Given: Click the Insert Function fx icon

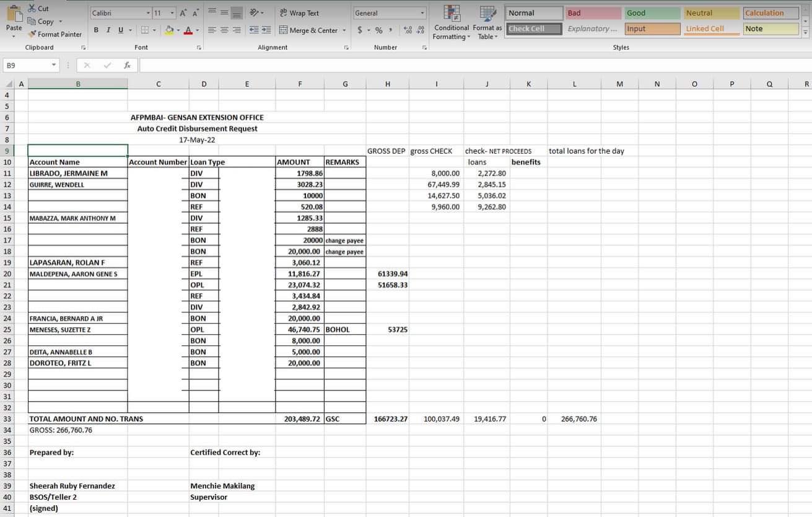Looking at the screenshot, I should pyautogui.click(x=127, y=65).
